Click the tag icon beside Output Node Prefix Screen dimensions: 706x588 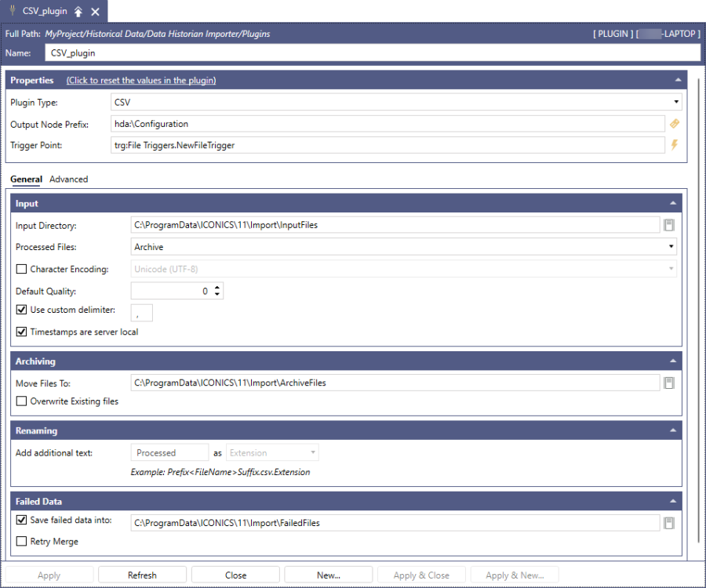[674, 124]
